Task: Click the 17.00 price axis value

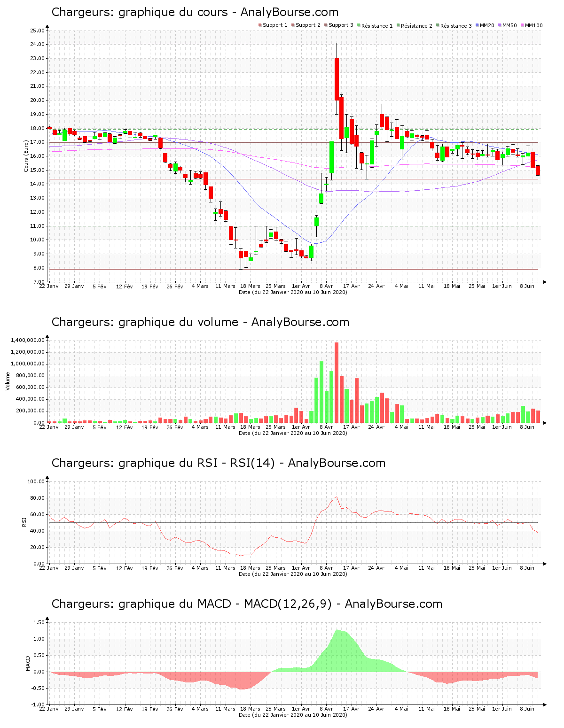Action: point(37,142)
